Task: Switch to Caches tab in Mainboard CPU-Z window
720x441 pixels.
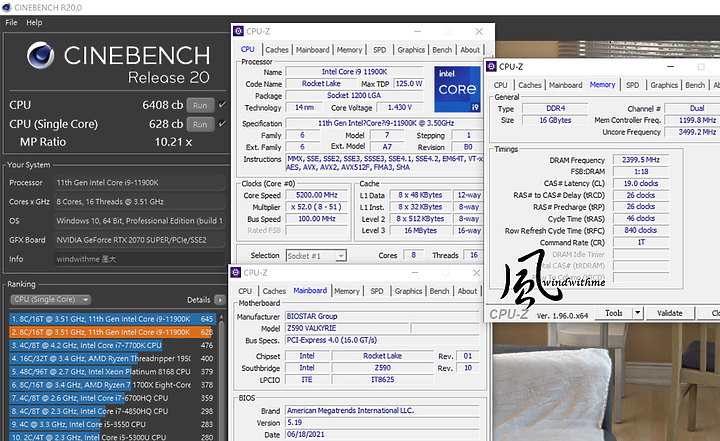Action: click(x=274, y=291)
